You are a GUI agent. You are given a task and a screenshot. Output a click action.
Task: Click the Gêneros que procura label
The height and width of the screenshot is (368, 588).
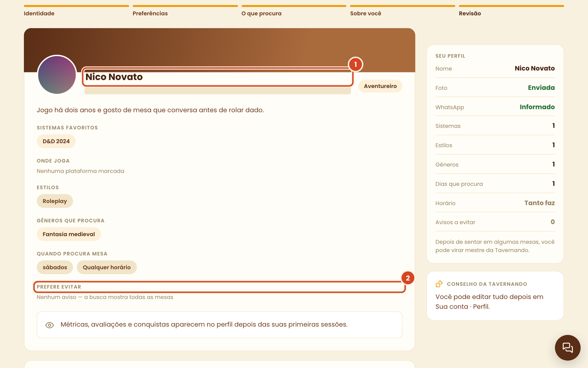click(x=71, y=220)
